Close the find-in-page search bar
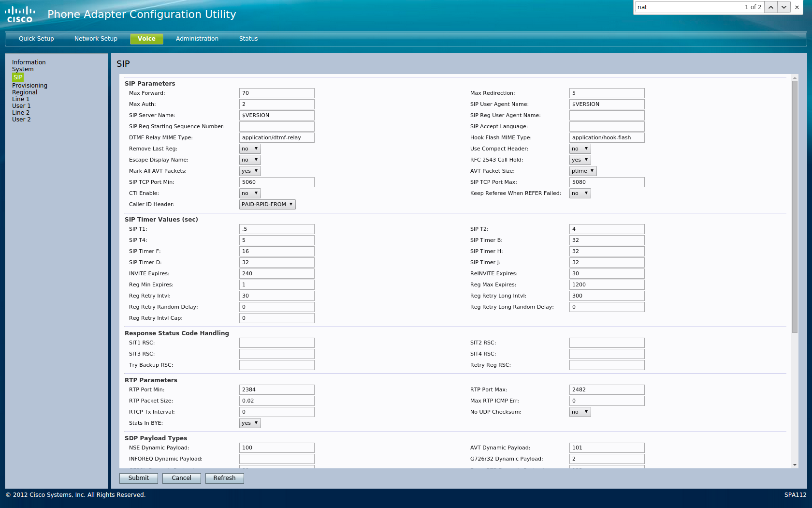The image size is (812, 508). click(x=797, y=7)
